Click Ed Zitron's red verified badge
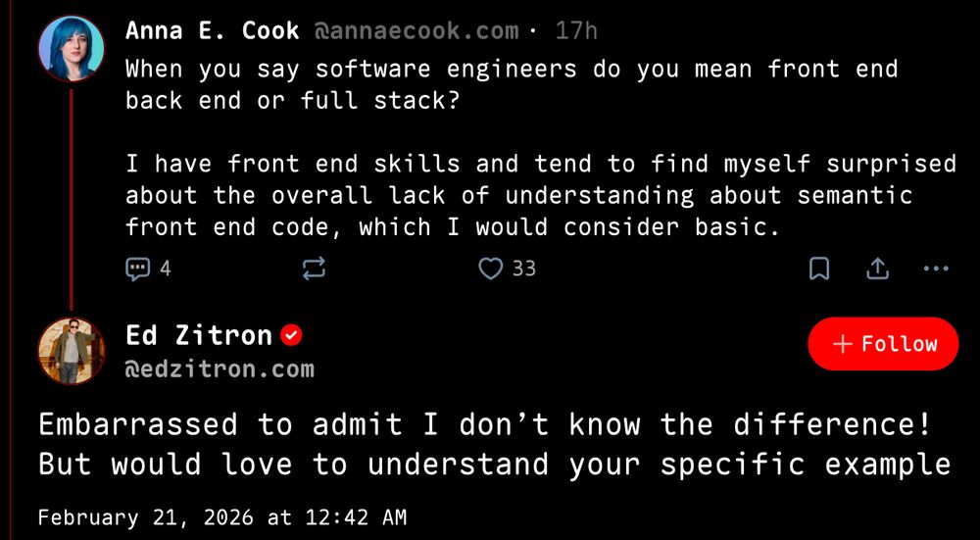Viewport: 980px width, 540px height. pos(292,336)
